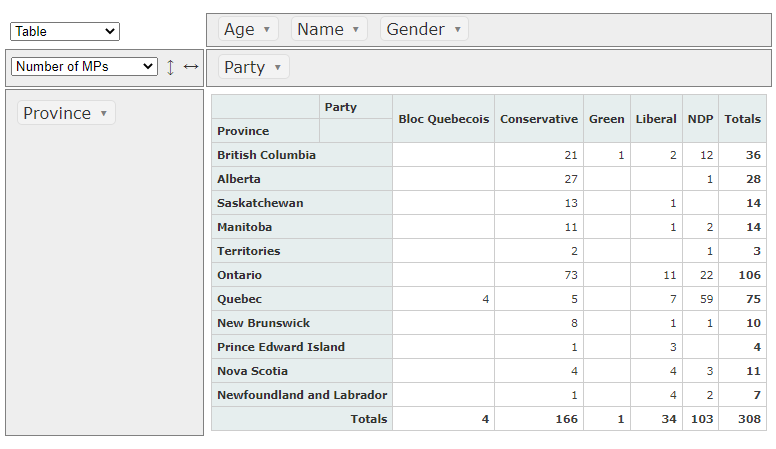Click British Columbia NDP value 12
This screenshot has height=449, width=776.
click(x=700, y=155)
